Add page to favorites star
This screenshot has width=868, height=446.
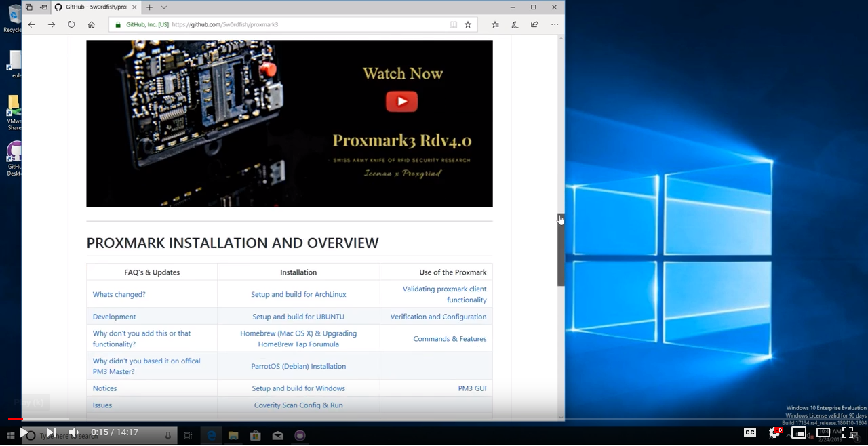[x=468, y=24]
